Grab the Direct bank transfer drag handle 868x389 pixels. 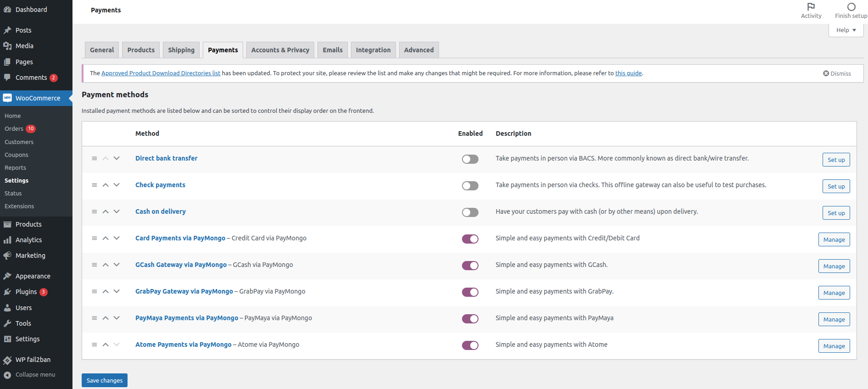point(95,158)
